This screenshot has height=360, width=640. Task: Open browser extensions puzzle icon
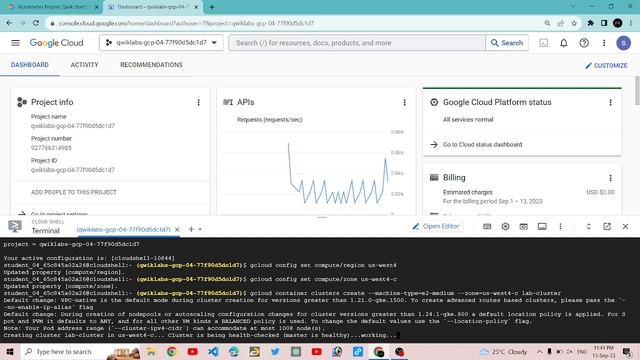click(590, 23)
